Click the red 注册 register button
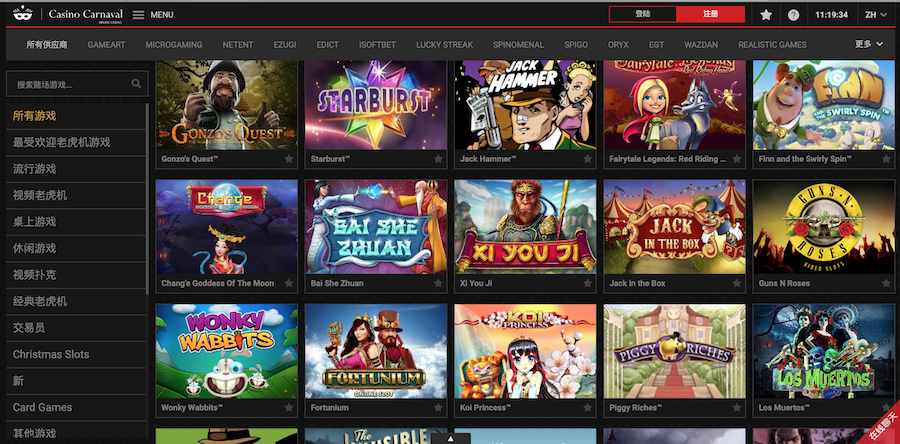This screenshot has width=900, height=444. [711, 14]
